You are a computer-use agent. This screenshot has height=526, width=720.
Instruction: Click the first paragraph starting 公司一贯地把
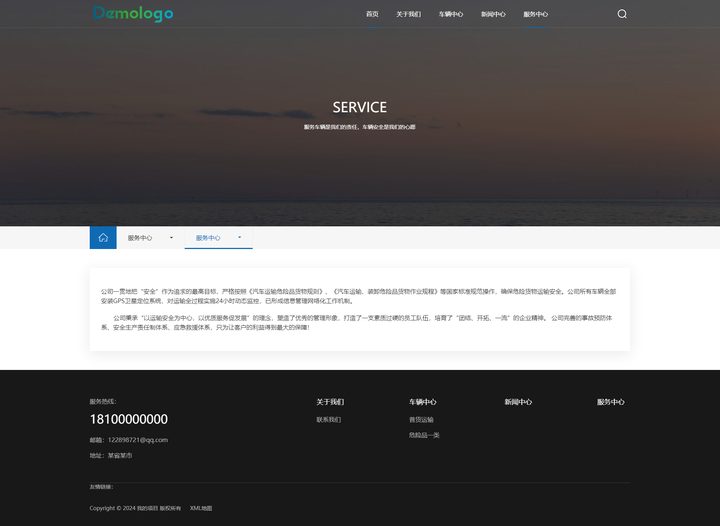coord(359,296)
